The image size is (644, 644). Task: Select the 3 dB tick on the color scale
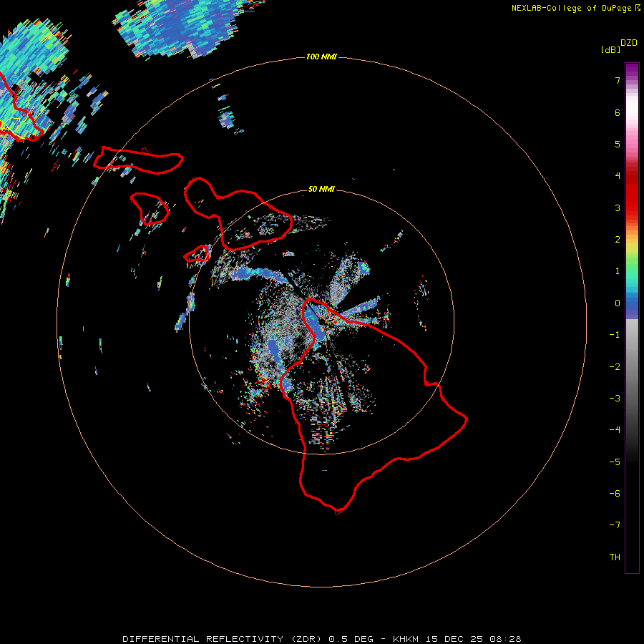(x=618, y=208)
